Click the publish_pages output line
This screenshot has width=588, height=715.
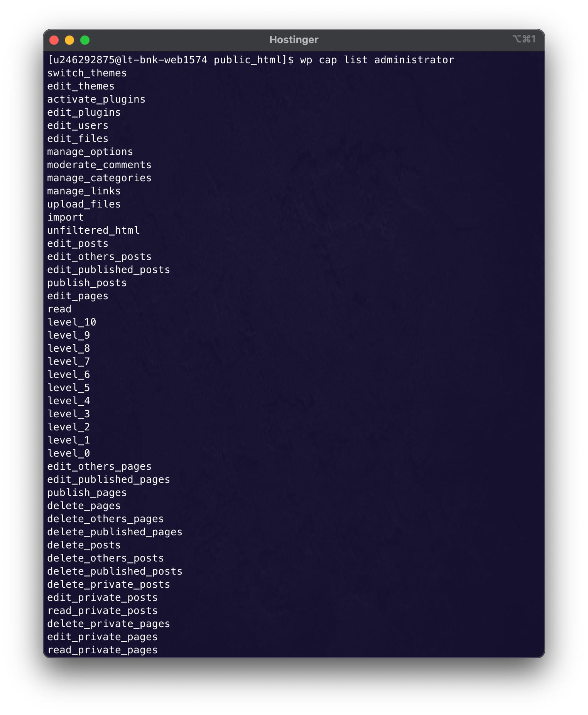tap(87, 493)
